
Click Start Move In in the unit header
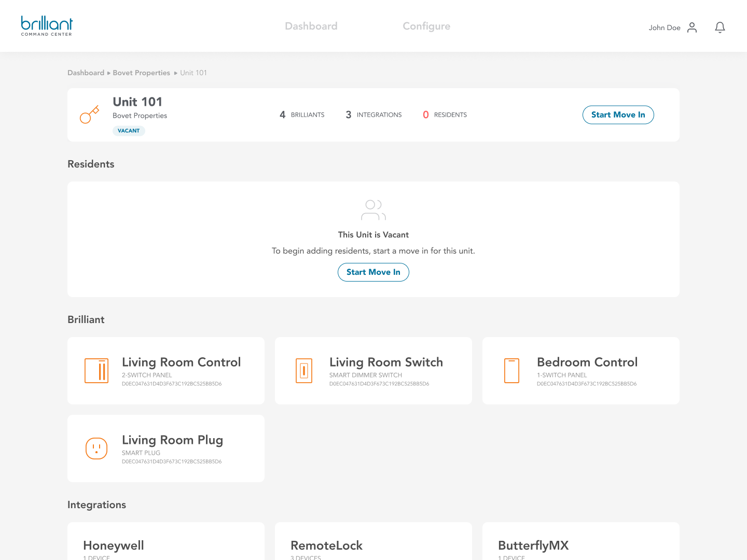tap(618, 115)
